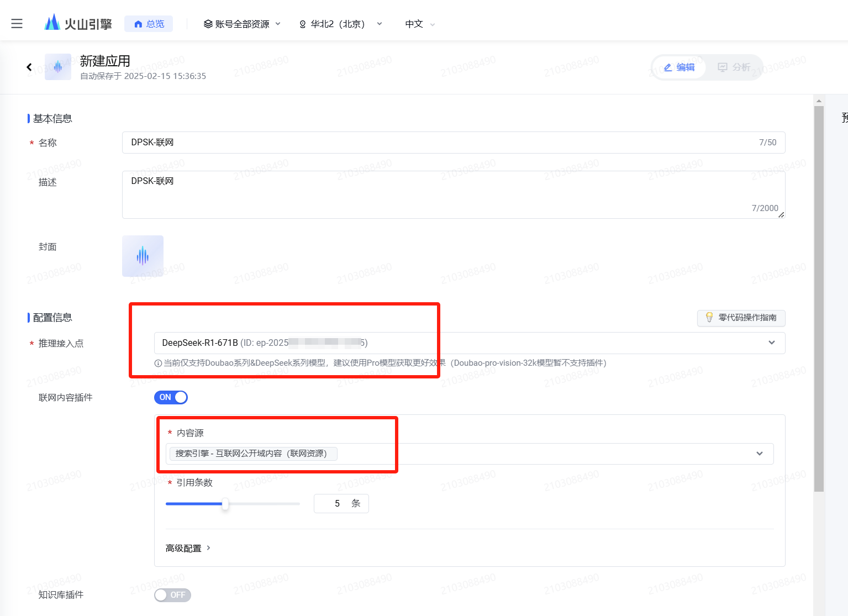This screenshot has width=848, height=616.
Task: Turn off the 联网内容插件 toggle
Action: 171,397
